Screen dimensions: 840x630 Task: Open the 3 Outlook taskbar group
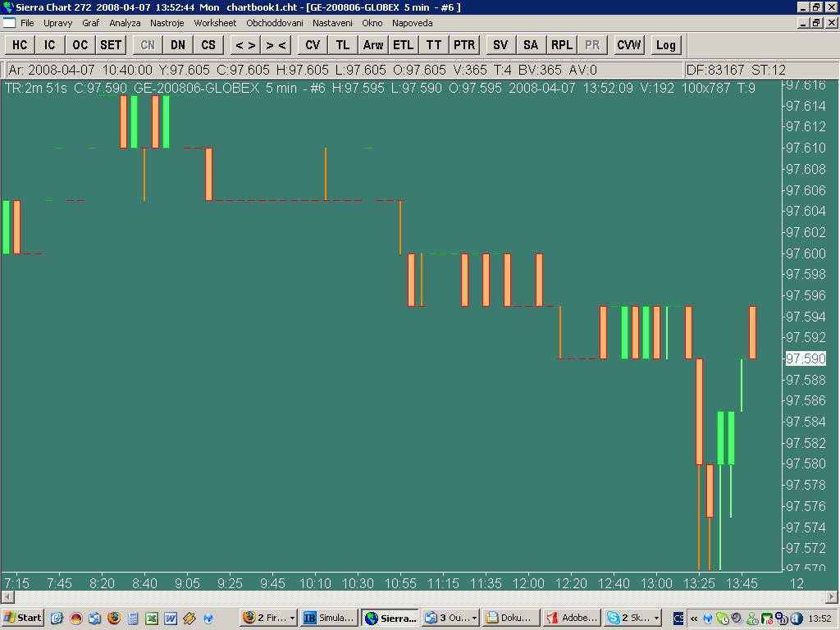tap(451, 618)
